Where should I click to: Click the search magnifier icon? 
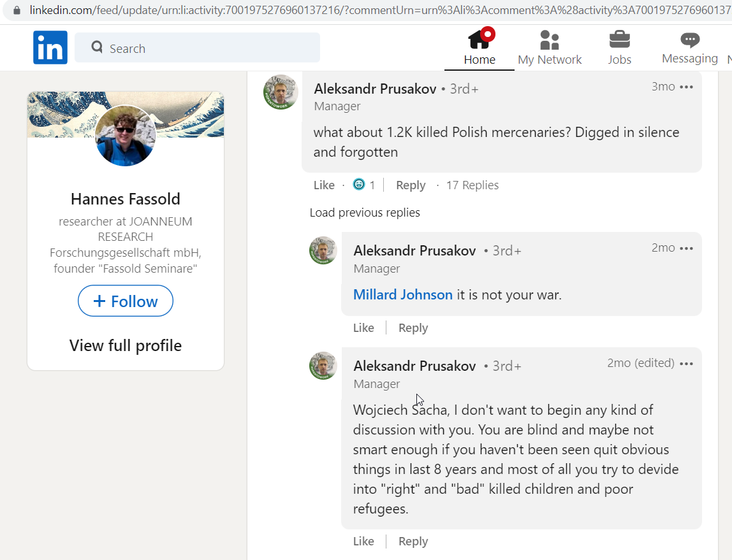pyautogui.click(x=97, y=47)
